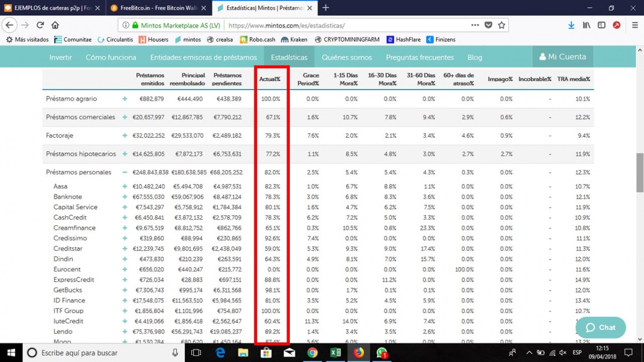Screen dimensions: 644x362
Task: Bookmark this page with the star icon
Action: pos(501,25)
